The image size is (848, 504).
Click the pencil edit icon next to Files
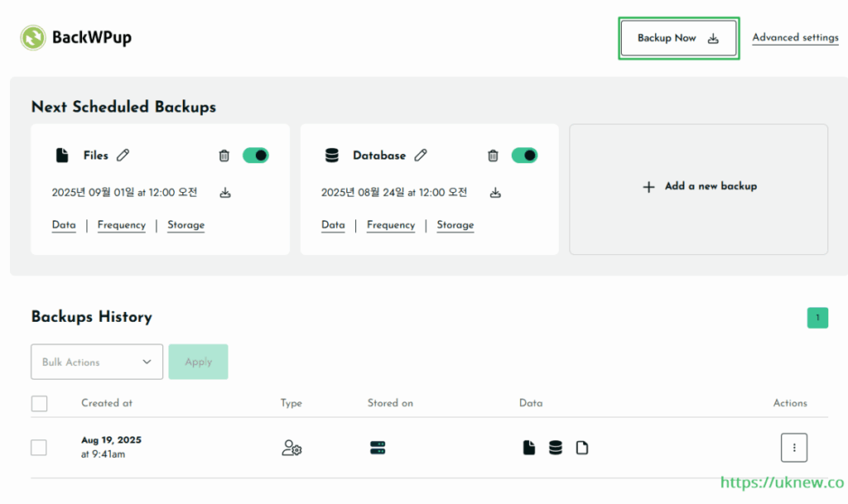123,155
